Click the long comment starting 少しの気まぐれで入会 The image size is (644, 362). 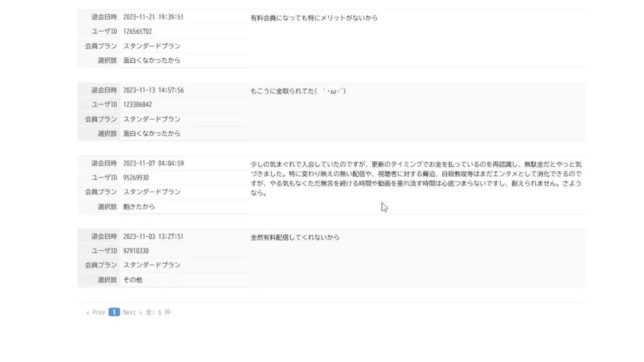[416, 178]
